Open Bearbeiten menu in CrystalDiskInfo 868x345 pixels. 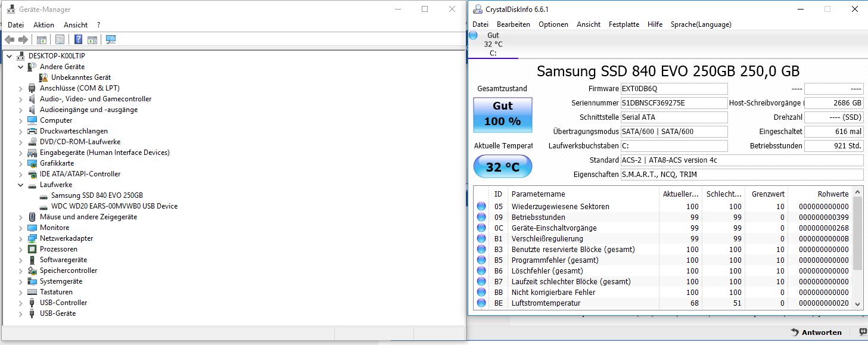pyautogui.click(x=514, y=24)
